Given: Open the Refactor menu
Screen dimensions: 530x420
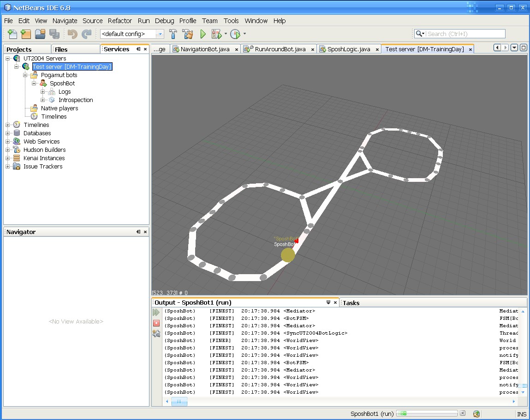Looking at the screenshot, I should (119, 21).
